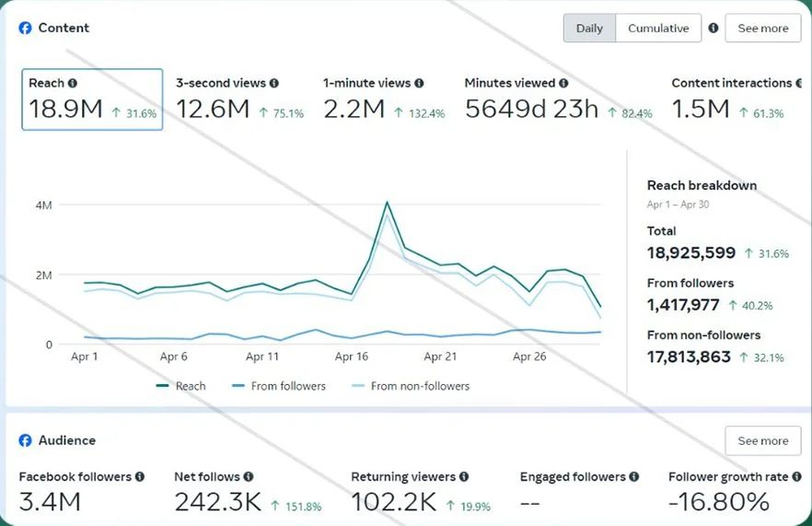The width and height of the screenshot is (812, 526).
Task: Toggle Reach series in chart legend
Action: pos(180,386)
